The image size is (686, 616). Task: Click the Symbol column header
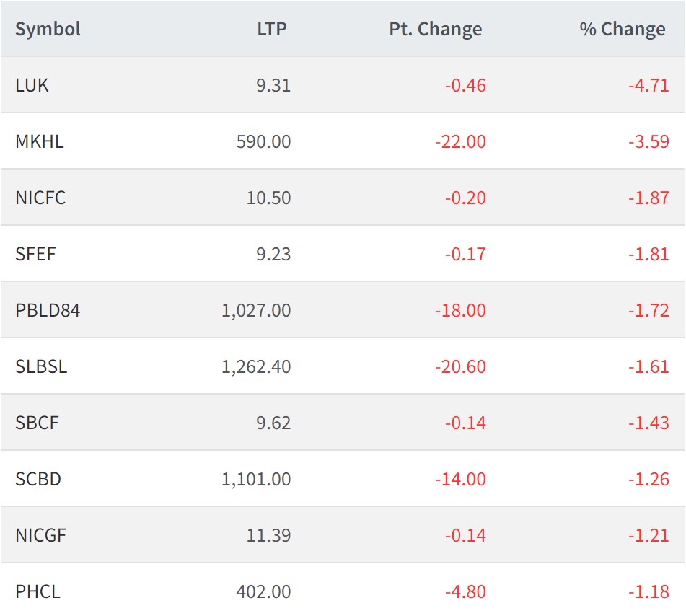coord(48,30)
